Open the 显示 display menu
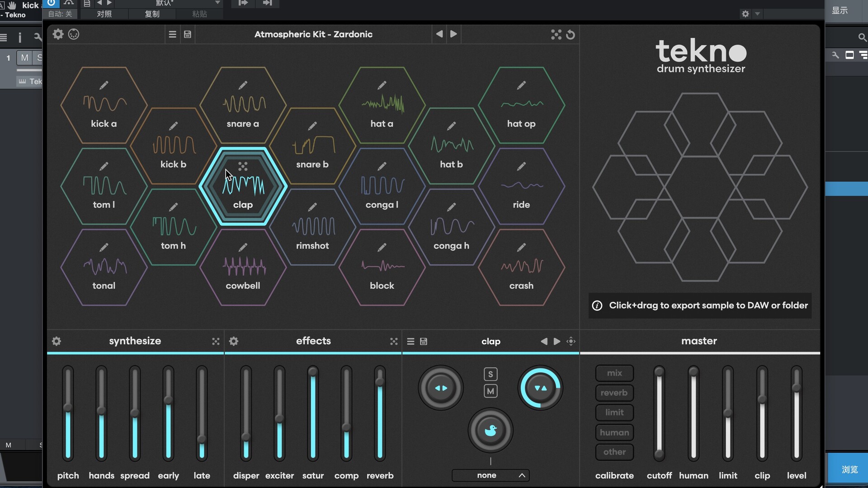Viewport: 868px width, 488px height. (840, 10)
